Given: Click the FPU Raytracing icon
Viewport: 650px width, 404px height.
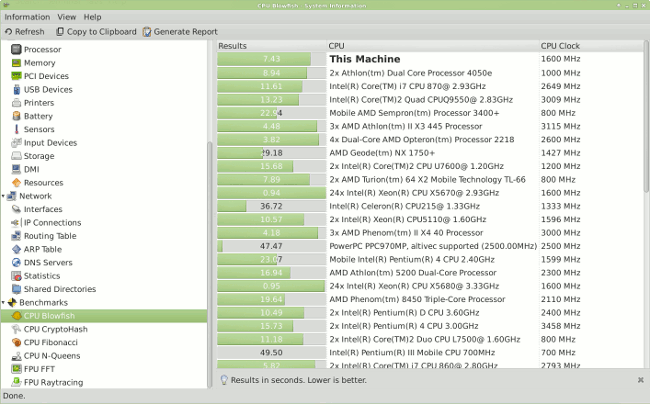Looking at the screenshot, I should (16, 382).
